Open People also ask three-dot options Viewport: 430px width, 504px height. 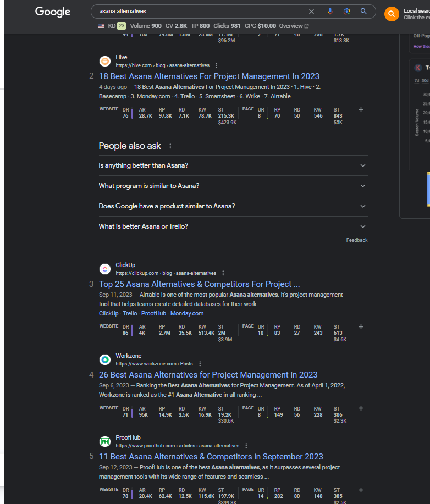click(x=170, y=146)
